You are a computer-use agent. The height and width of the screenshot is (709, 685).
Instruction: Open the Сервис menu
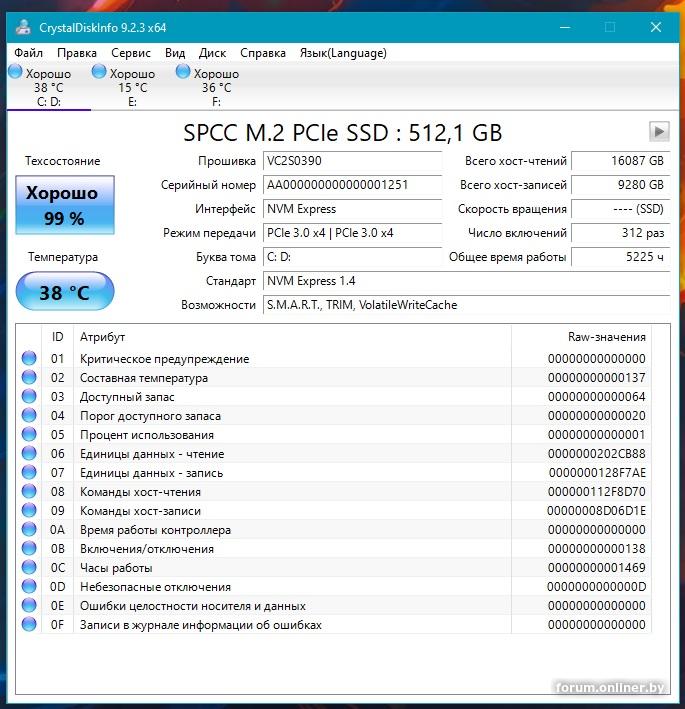[x=131, y=53]
